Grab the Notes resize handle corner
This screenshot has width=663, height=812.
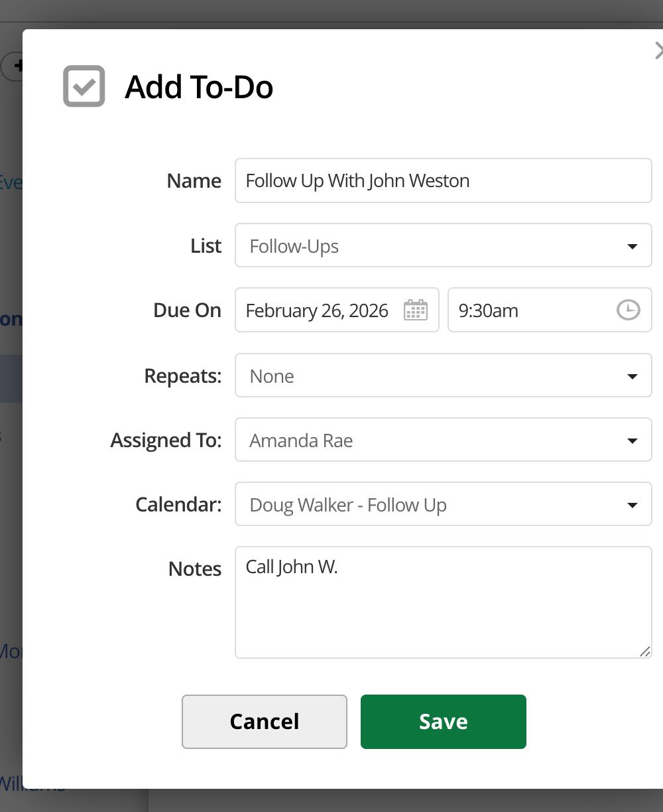(645, 651)
